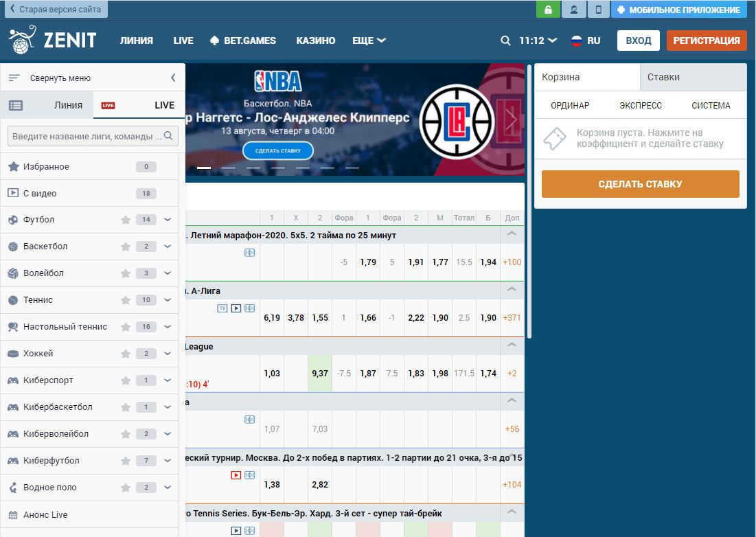This screenshot has height=537, width=756.
Task: Open the ЕЩЕ dropdown menu
Action: [x=369, y=41]
